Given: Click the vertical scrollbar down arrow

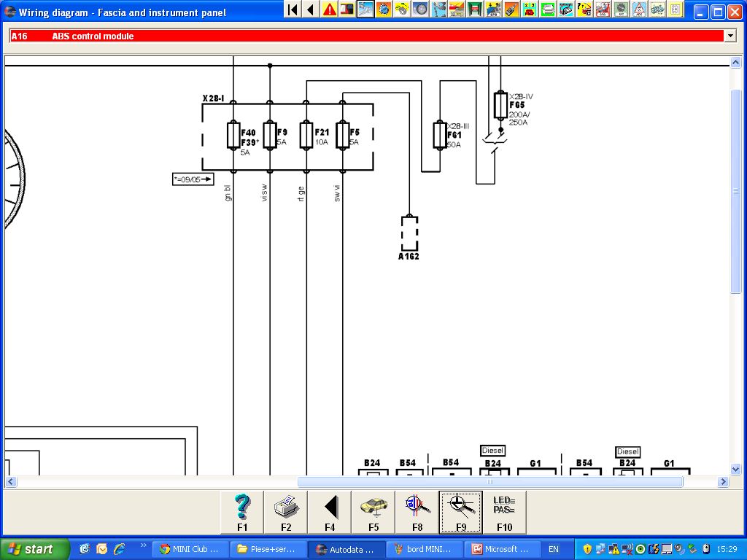Looking at the screenshot, I should tap(735, 470).
